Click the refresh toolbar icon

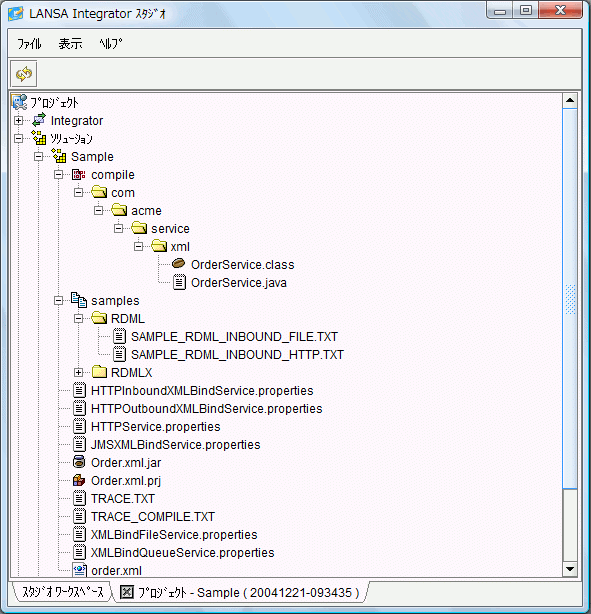click(23, 74)
